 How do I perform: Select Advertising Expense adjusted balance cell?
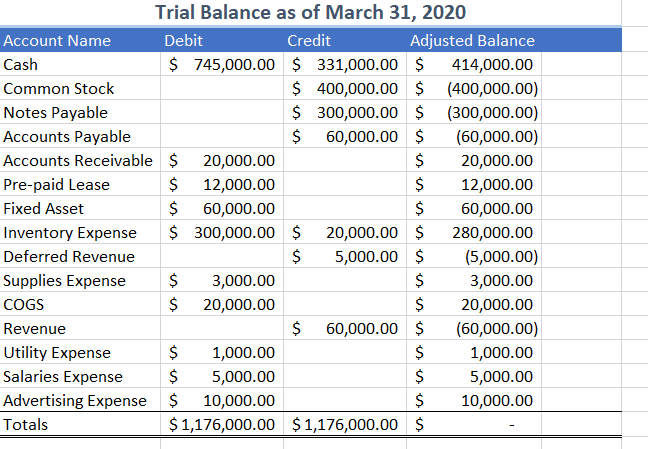pos(474,400)
